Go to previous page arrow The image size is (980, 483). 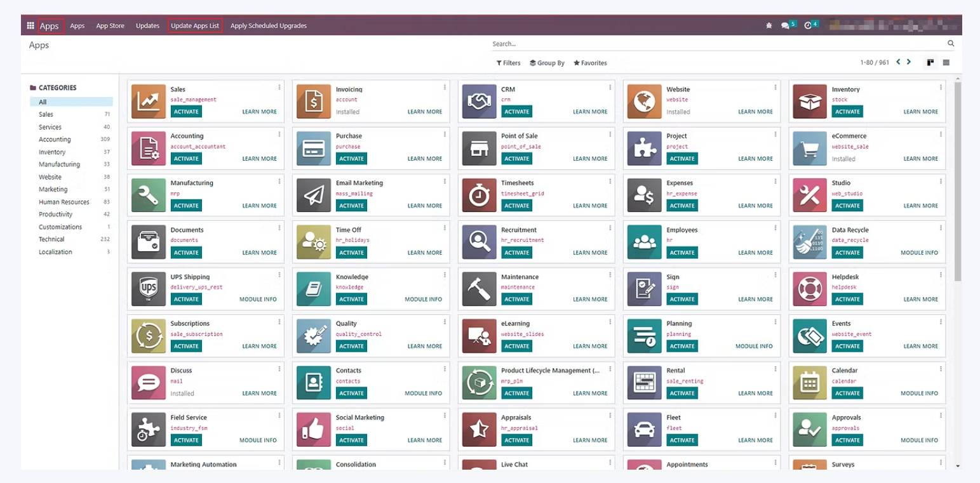tap(898, 62)
